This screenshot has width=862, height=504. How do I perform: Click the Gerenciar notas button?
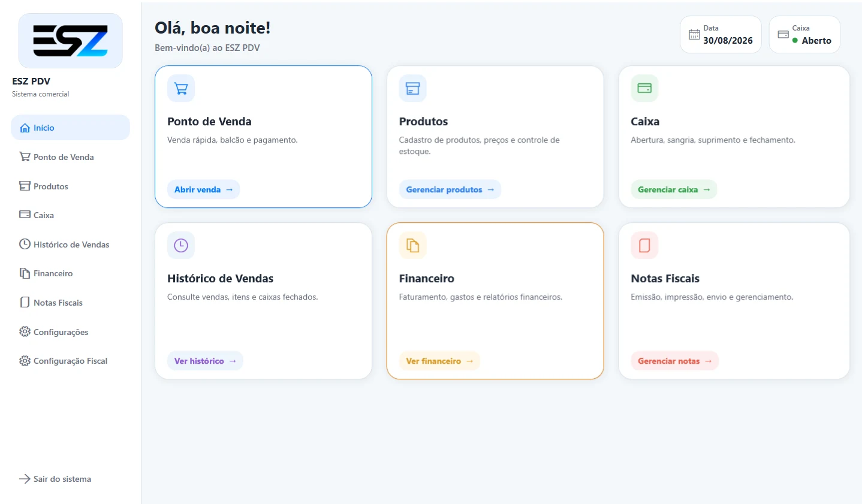pyautogui.click(x=674, y=361)
